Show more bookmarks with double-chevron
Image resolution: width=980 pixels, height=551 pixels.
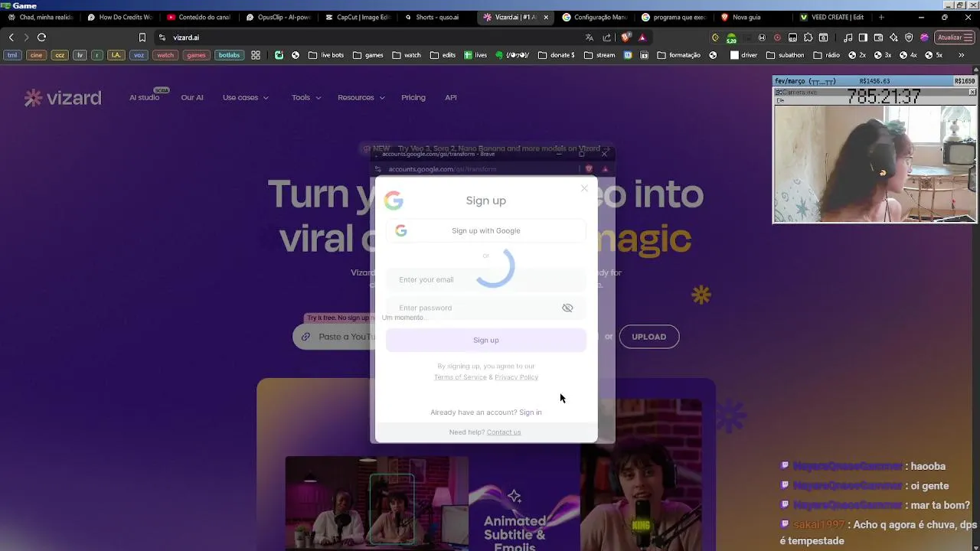[x=962, y=55]
